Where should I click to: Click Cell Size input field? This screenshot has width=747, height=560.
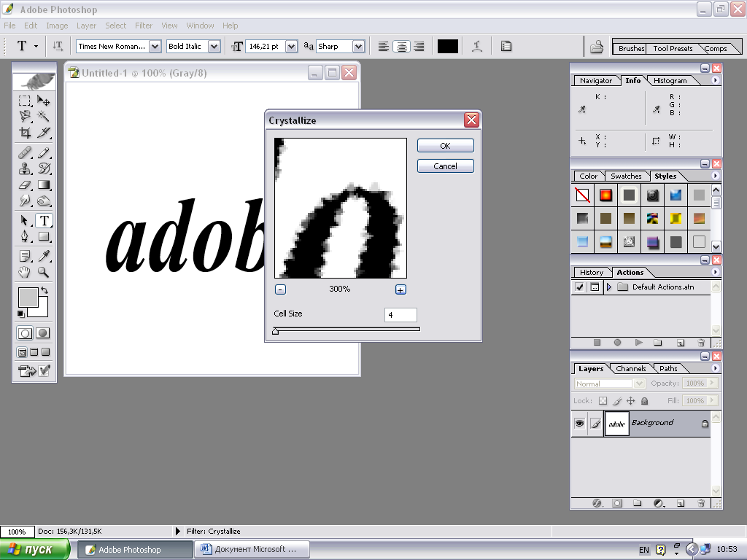pyautogui.click(x=400, y=315)
